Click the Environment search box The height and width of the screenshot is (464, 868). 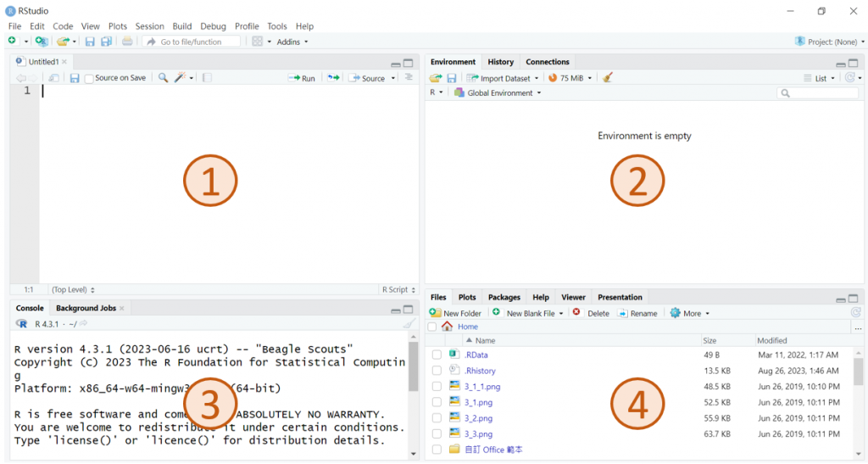pyautogui.click(x=818, y=93)
